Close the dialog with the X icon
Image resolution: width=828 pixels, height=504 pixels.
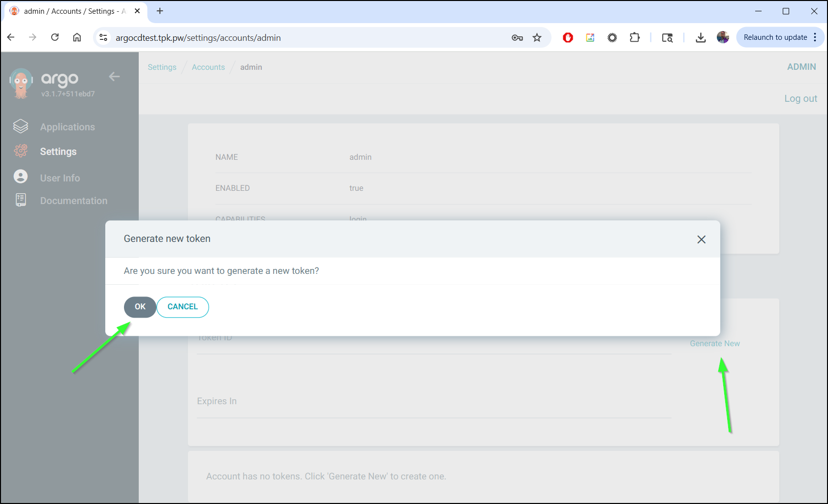[701, 239]
